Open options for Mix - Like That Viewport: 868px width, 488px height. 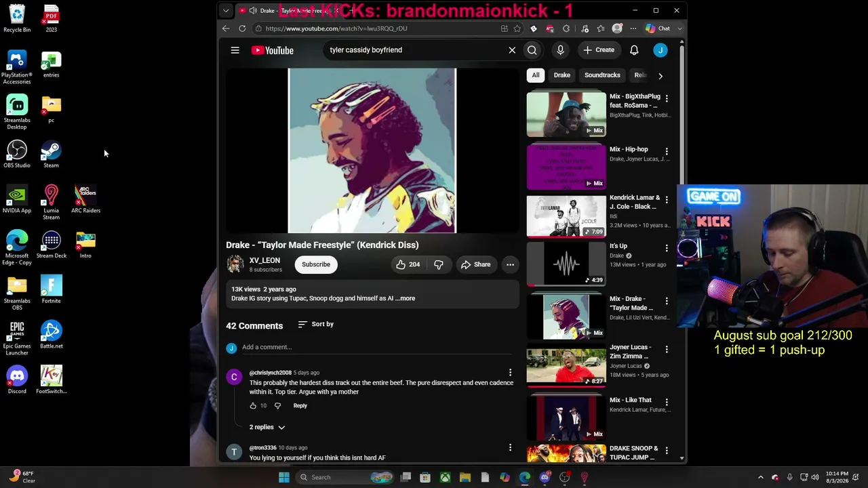pos(667,402)
